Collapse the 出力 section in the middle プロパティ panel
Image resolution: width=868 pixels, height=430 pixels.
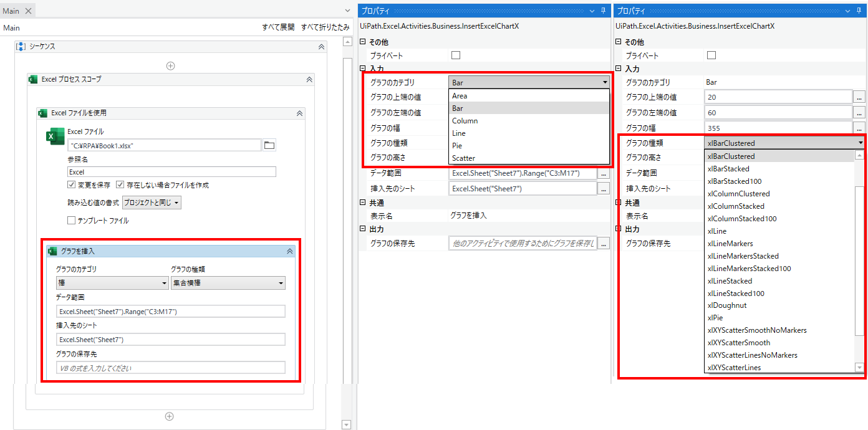[x=364, y=229]
